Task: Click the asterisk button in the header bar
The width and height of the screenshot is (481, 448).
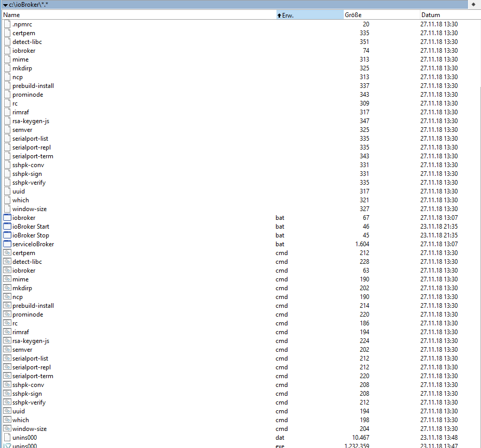Action: tap(474, 4)
